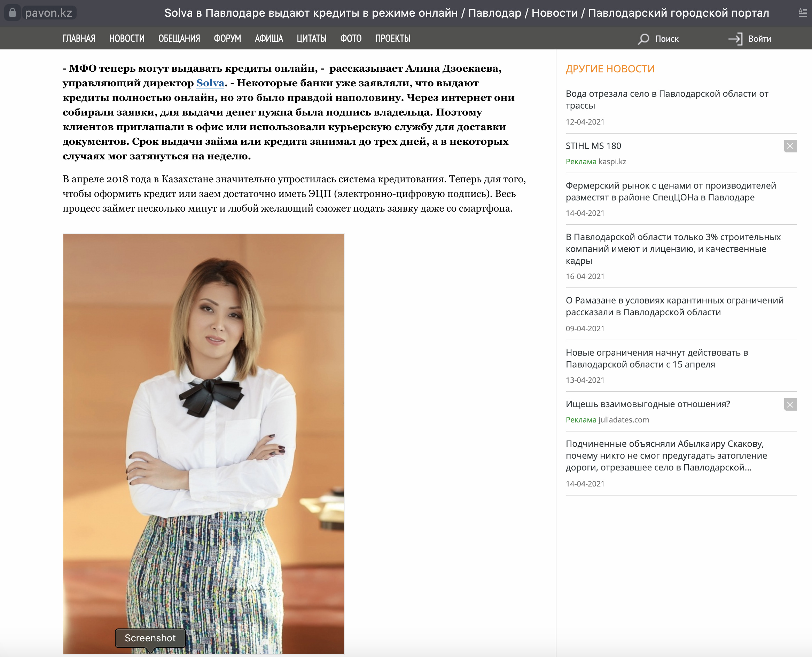Go to the НОВОСТИ section

pos(127,39)
